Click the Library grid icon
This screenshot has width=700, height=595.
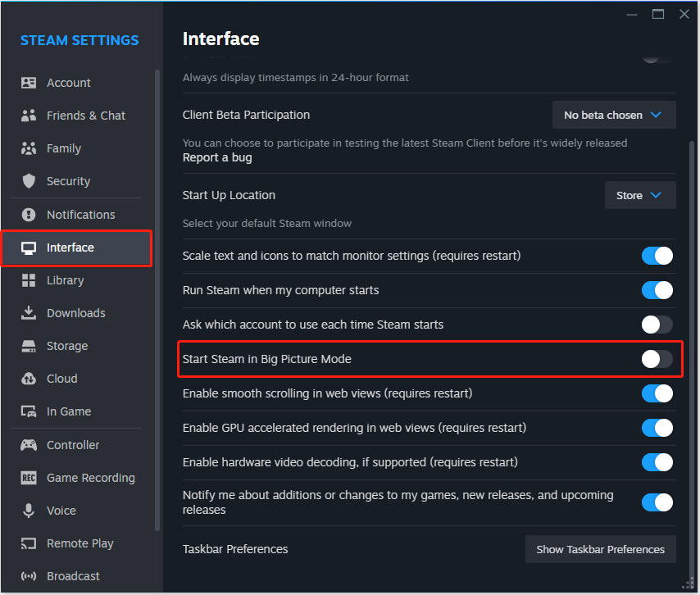point(29,280)
